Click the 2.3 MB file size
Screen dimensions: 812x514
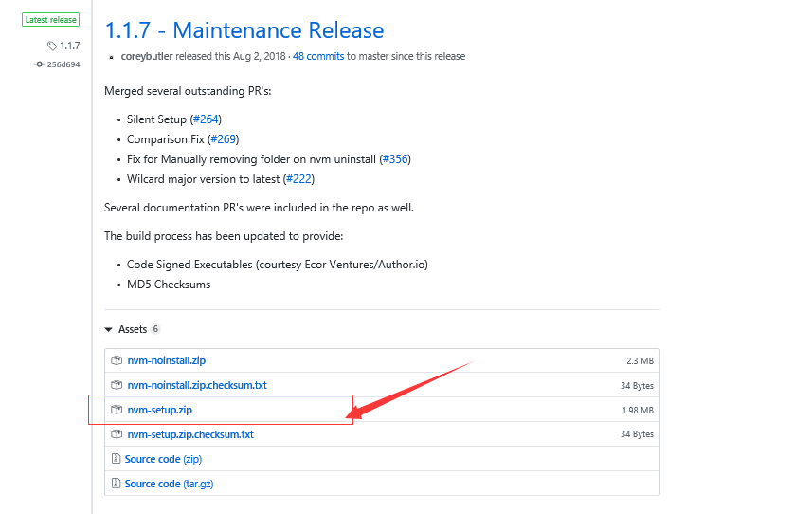(640, 360)
